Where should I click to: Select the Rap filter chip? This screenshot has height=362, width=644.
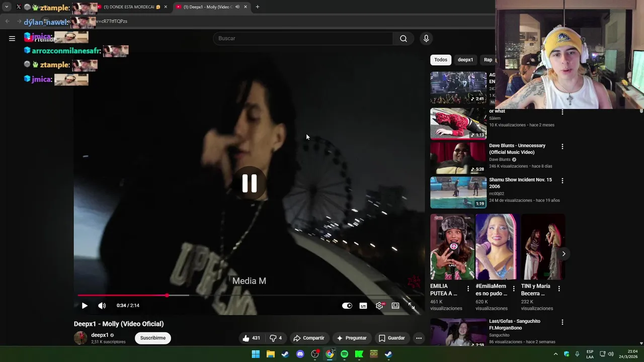[x=488, y=60]
